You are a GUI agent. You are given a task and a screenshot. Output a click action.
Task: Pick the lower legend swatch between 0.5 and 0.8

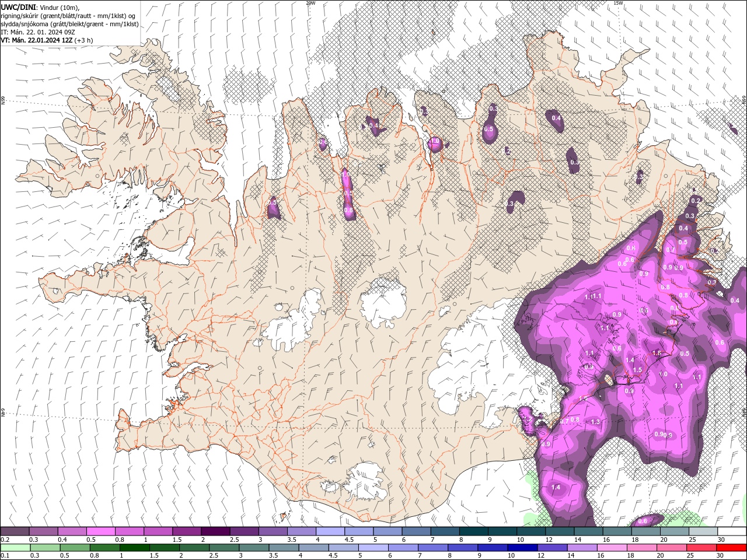[75, 548]
